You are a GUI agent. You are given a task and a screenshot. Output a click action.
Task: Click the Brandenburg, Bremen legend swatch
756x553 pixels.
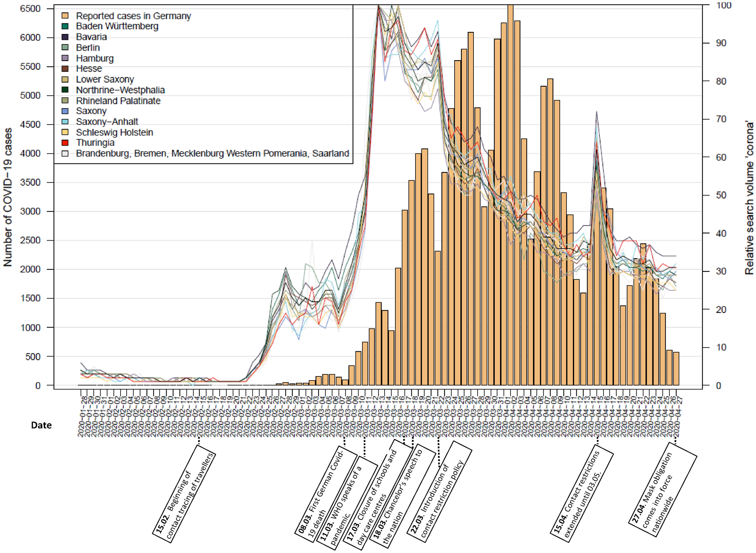65,154
